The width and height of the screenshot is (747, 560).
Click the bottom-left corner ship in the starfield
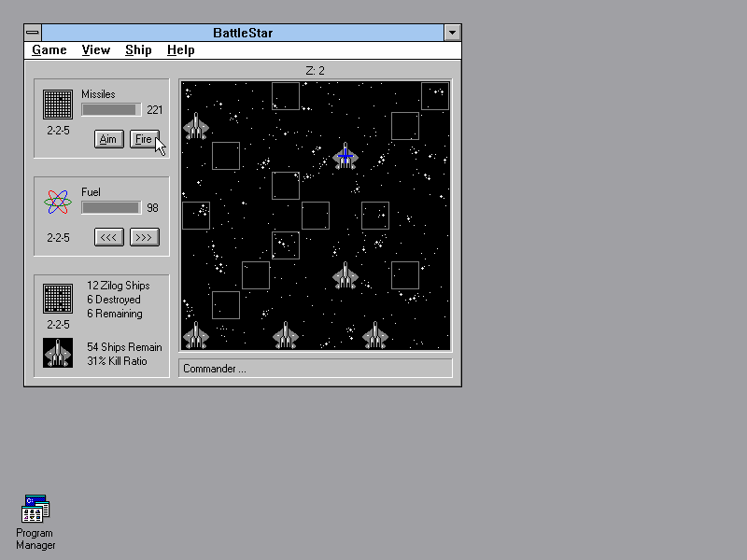coord(196,335)
